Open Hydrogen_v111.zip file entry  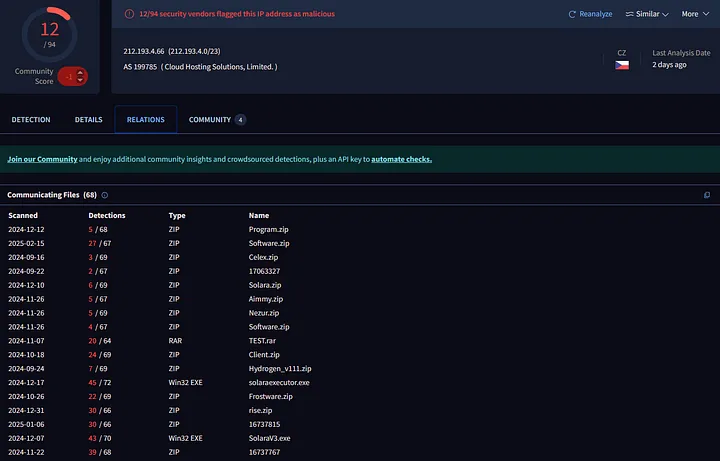280,369
